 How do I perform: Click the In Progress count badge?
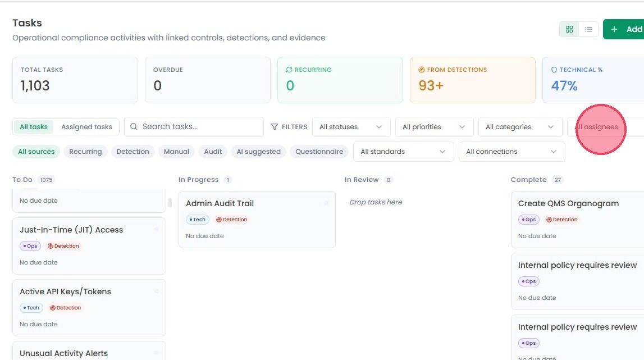(x=227, y=180)
